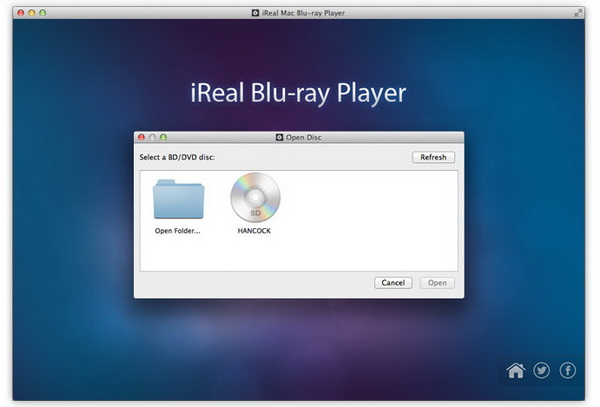
Task: Toggle fullscreen with the main window arrows icon
Action: coord(578,12)
